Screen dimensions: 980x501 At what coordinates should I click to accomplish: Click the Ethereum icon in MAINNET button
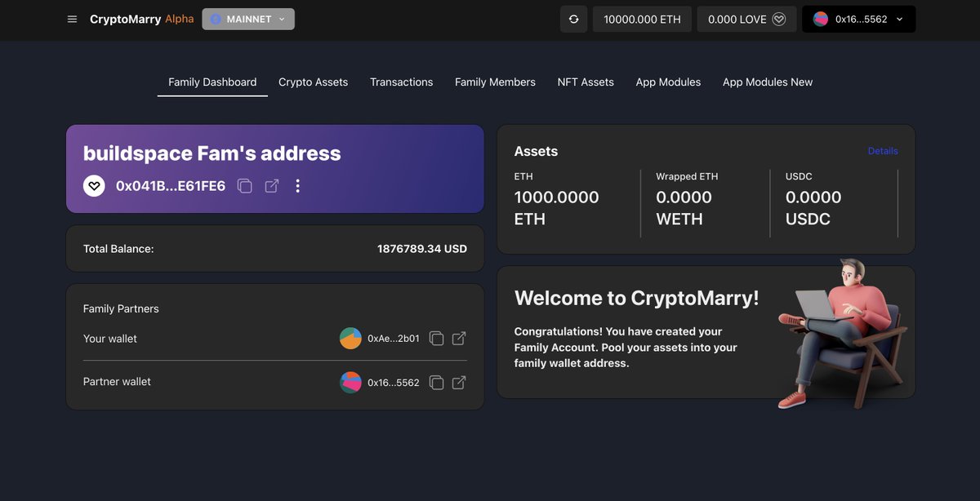[x=216, y=19]
